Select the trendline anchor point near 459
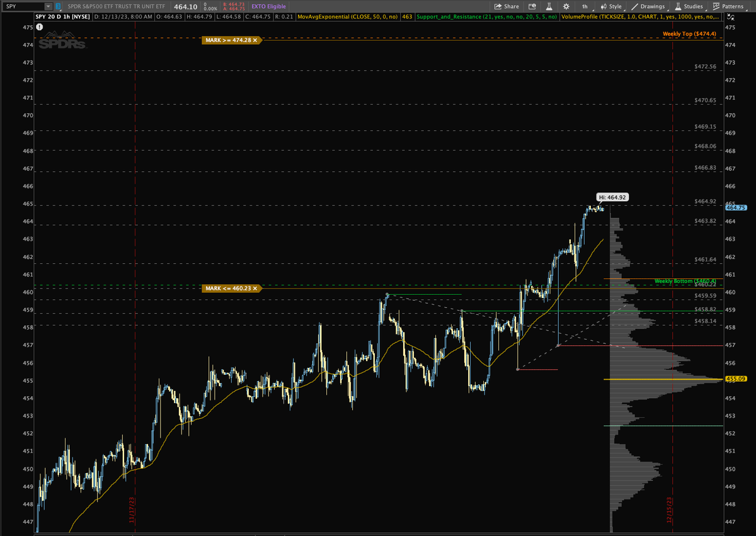 pos(462,311)
